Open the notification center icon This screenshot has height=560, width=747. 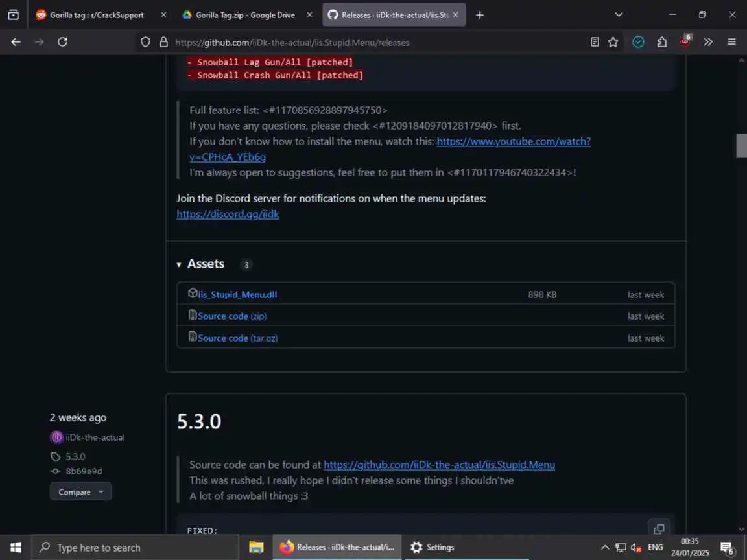pyautogui.click(x=728, y=548)
